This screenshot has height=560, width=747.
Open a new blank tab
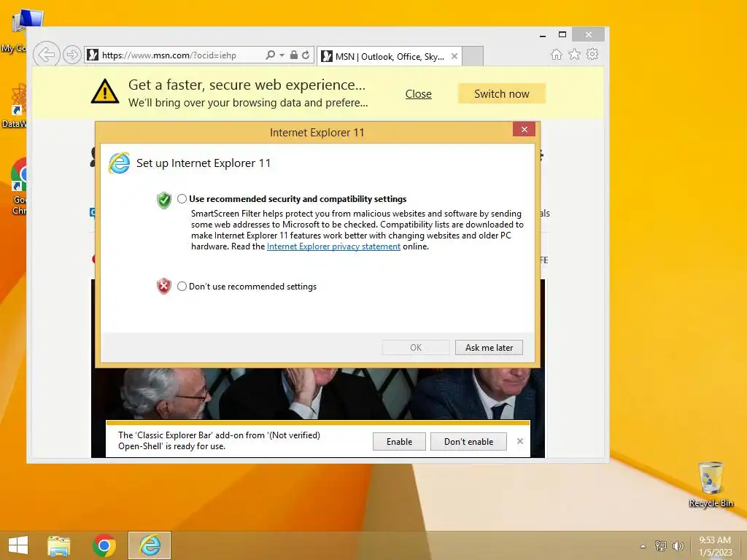(473, 56)
